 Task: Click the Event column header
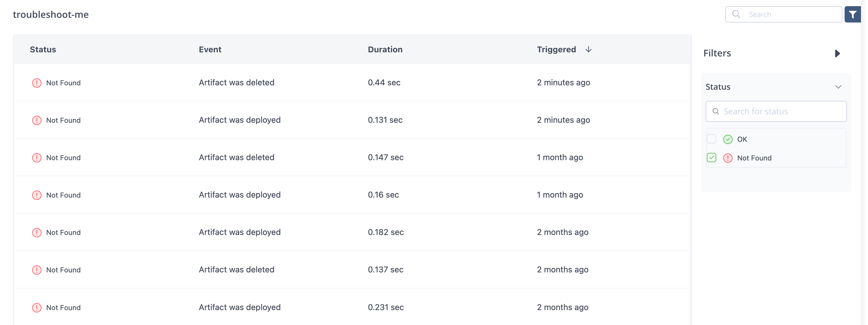210,49
